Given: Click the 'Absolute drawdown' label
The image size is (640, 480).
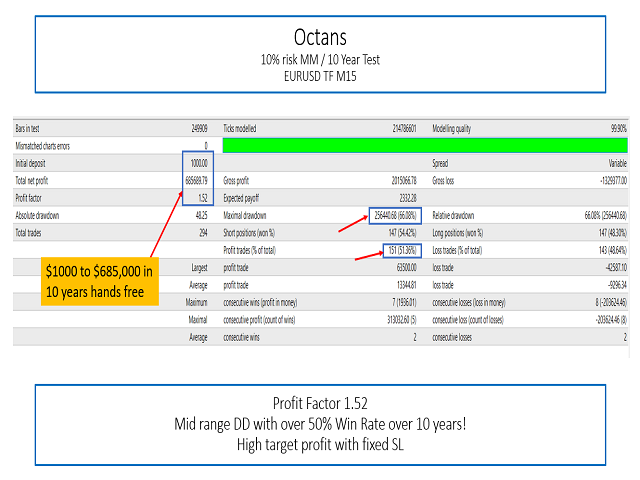Looking at the screenshot, I should [37, 215].
